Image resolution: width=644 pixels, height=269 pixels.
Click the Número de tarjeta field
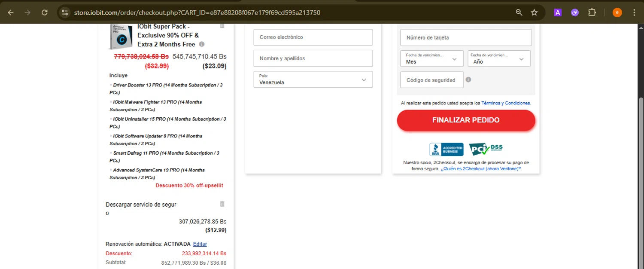click(x=466, y=38)
